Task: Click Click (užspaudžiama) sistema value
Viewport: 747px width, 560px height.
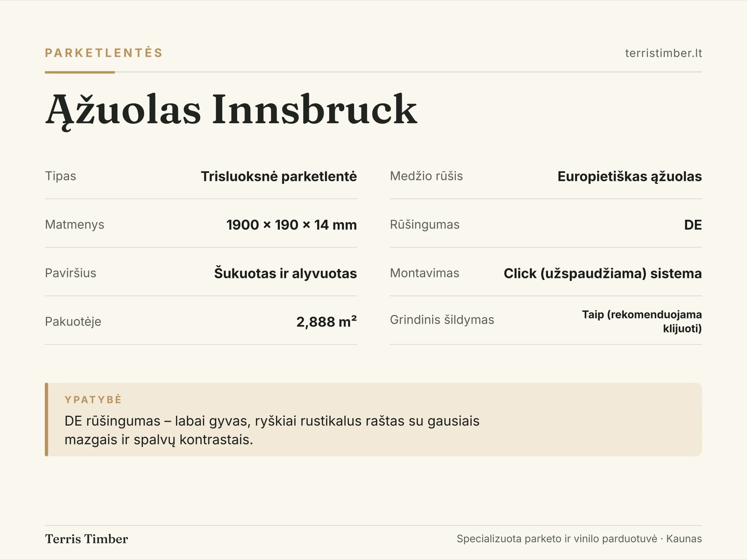Action: 603,273
